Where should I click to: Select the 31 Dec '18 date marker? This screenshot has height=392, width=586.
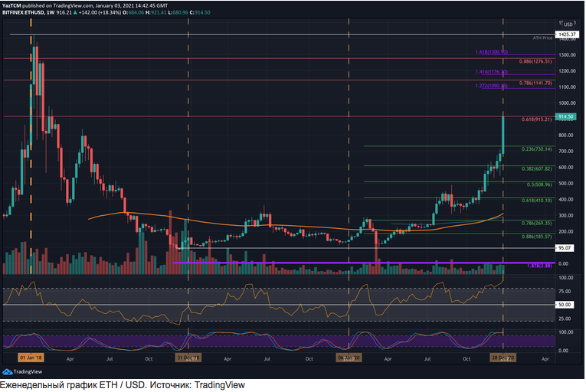click(188, 358)
